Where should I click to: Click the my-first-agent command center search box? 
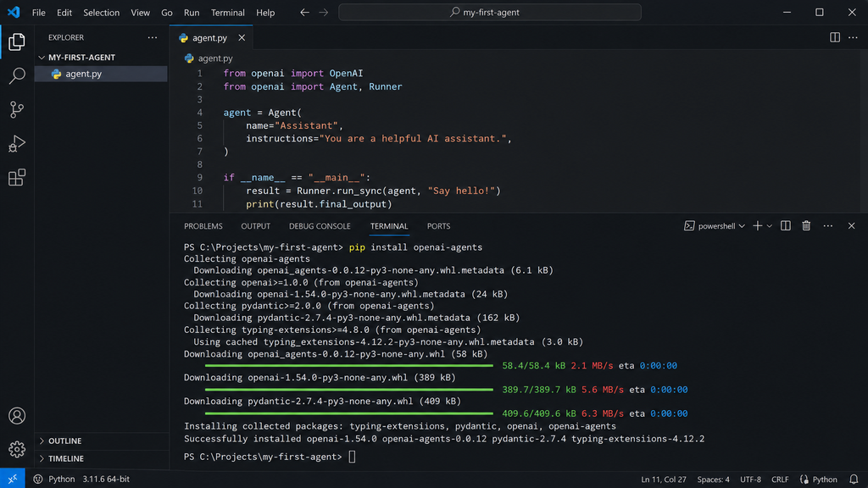click(x=490, y=12)
